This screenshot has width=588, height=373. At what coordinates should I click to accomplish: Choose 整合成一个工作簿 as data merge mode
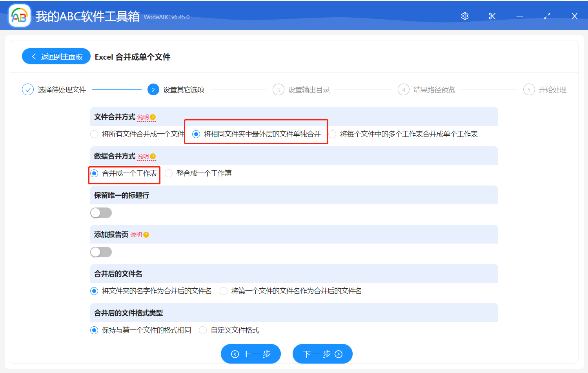coord(169,173)
